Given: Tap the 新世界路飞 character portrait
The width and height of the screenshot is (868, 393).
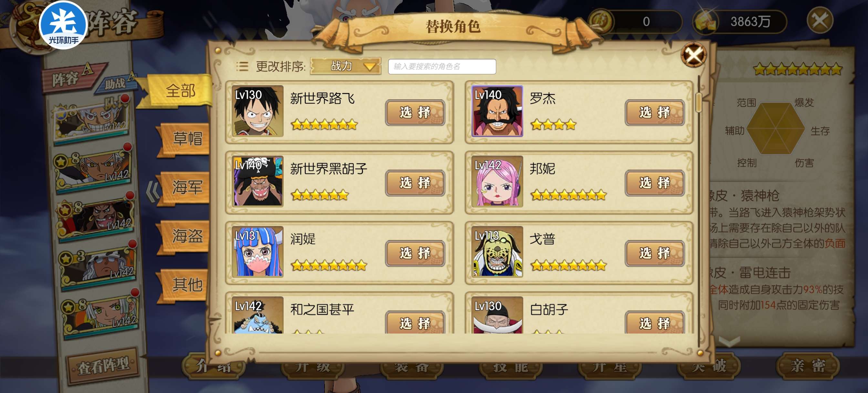Looking at the screenshot, I should pos(257,111).
